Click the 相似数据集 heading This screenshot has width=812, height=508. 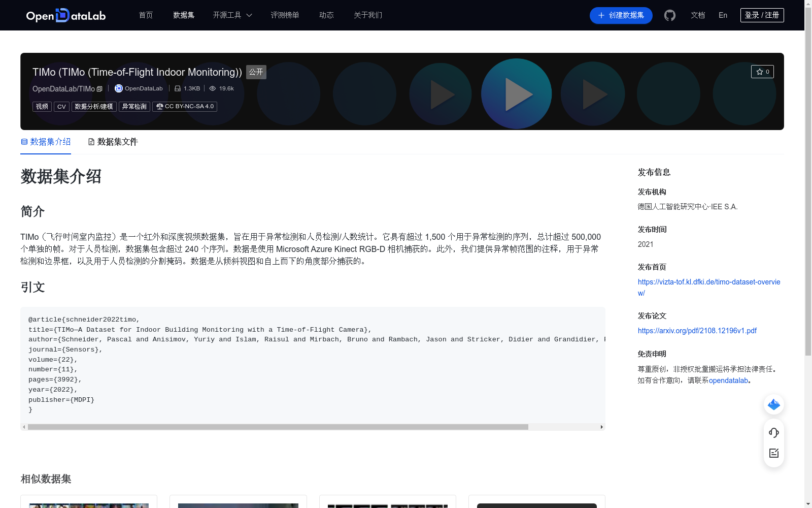(x=46, y=479)
